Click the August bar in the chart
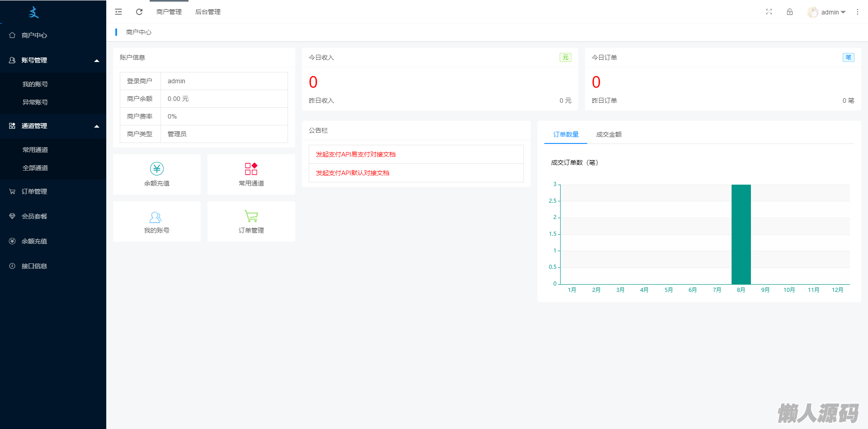This screenshot has width=868, height=429. coord(741,234)
